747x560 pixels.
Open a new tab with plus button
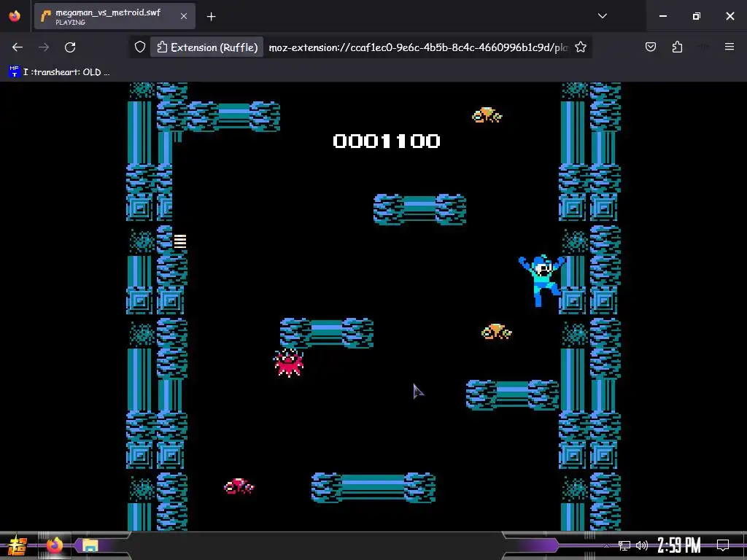click(x=211, y=17)
